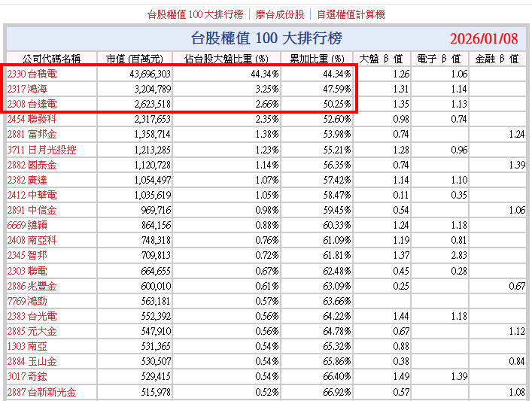Viewport: 532px width, 401px height.
Task: Select the 2882 國泰金 stock link
Action: click(x=32, y=165)
